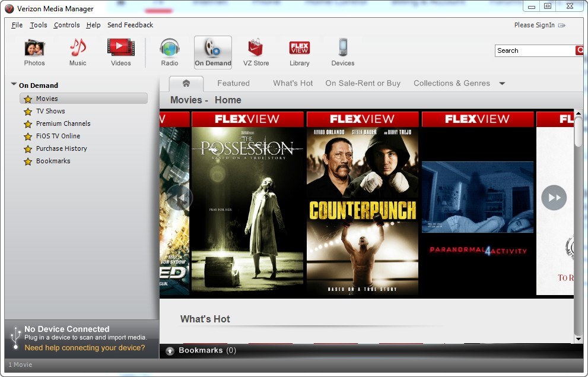The width and height of the screenshot is (588, 377).
Task: Open the Photos section
Action: pyautogui.click(x=34, y=52)
